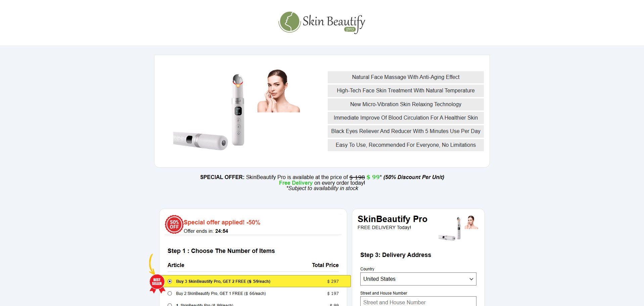The image size is (644, 306).
Task: Click the upright massager device image
Action: [x=238, y=110]
